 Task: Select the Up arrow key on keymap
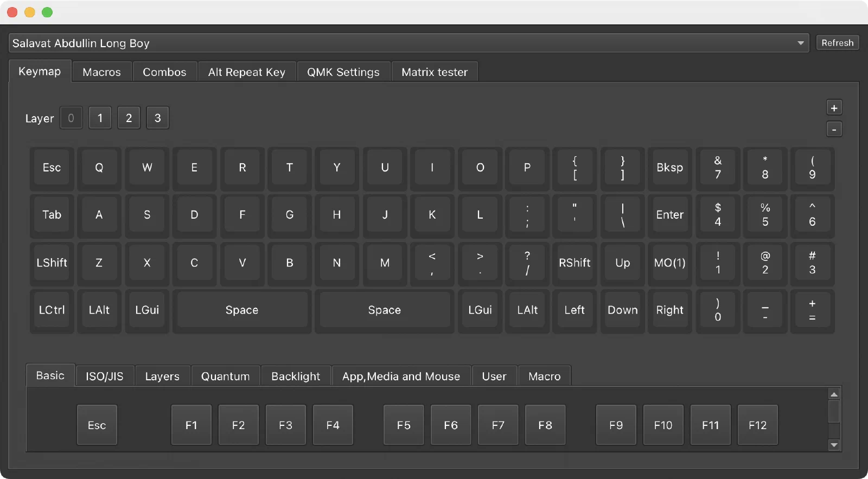(622, 263)
